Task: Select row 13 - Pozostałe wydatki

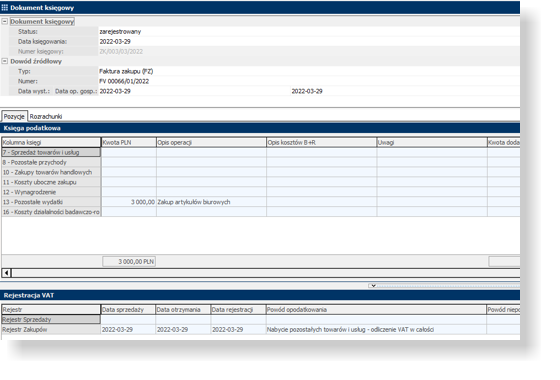Action: click(51, 202)
